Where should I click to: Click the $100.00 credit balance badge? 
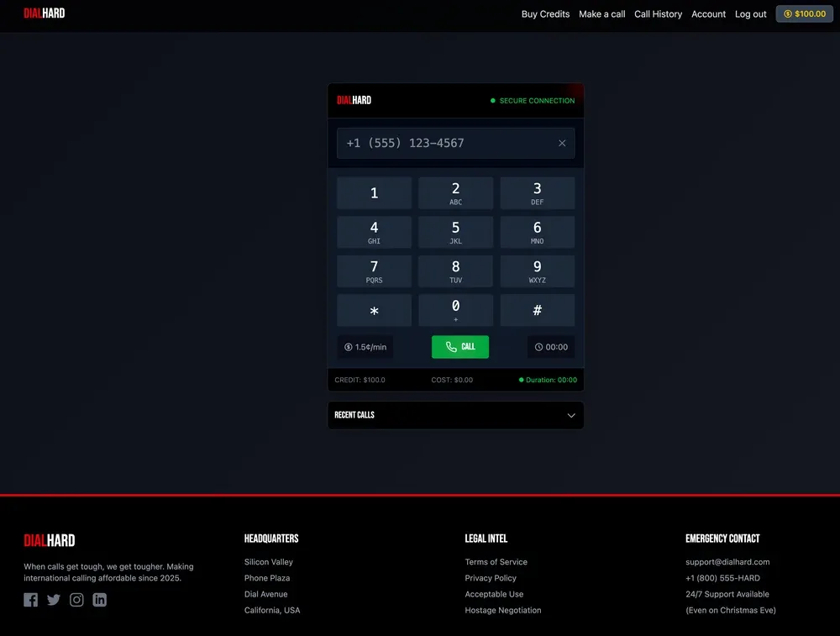[804, 14]
